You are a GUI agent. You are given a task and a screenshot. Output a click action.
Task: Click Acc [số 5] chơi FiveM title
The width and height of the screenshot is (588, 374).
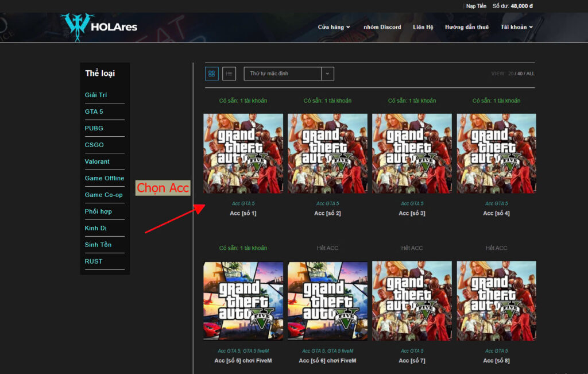243,360
